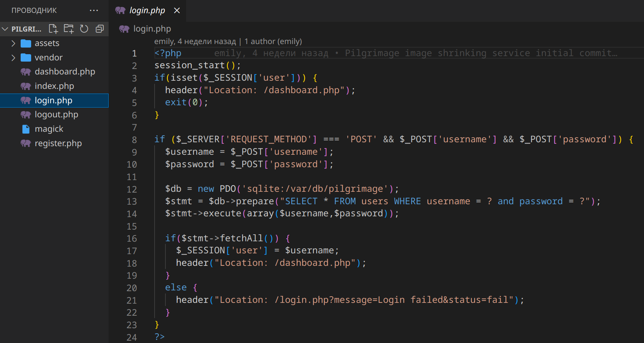Click the 'else {' statement on line 20

click(x=181, y=288)
